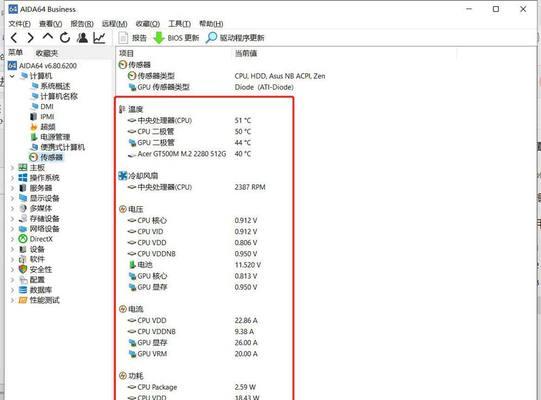The height and width of the screenshot is (400, 541).
Task: Collapse the 计算机 tree node
Action: (x=12, y=76)
